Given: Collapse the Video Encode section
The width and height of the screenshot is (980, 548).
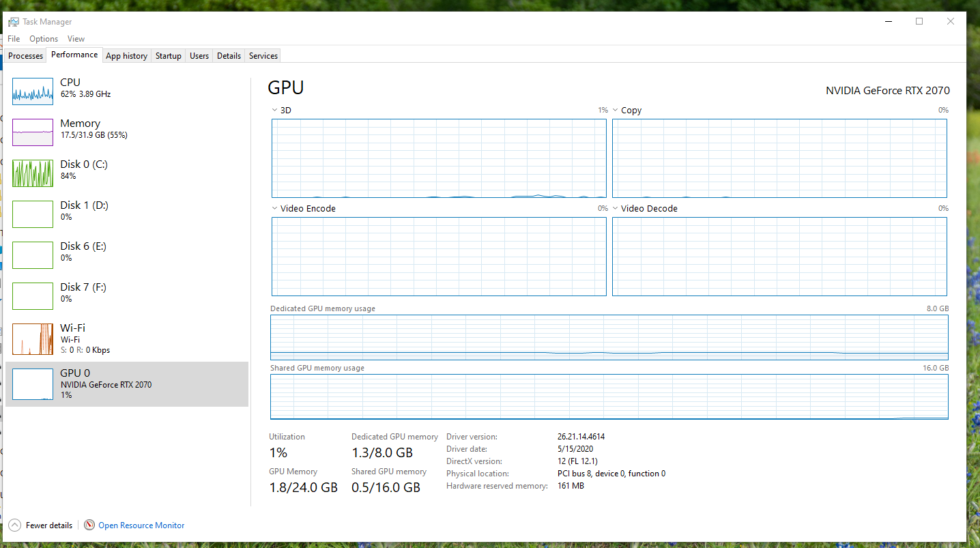Looking at the screenshot, I should (274, 208).
